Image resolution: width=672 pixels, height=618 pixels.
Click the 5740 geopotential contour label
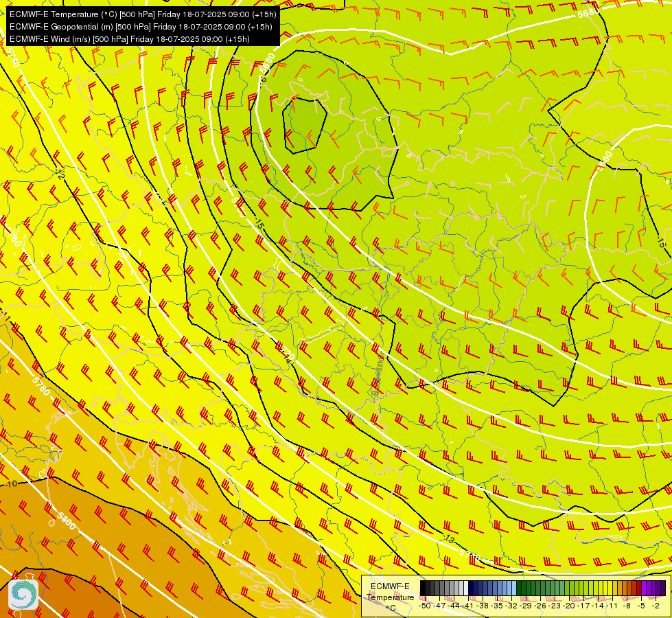click(12, 56)
